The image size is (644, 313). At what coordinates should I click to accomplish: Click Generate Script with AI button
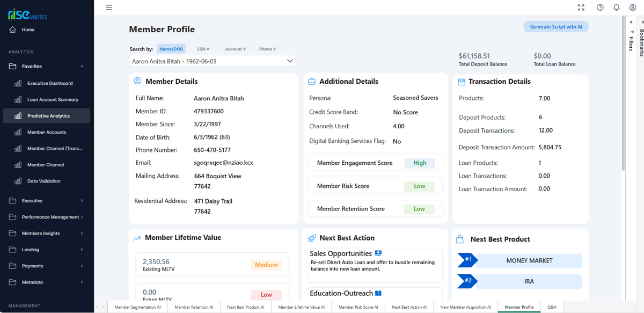tap(556, 27)
